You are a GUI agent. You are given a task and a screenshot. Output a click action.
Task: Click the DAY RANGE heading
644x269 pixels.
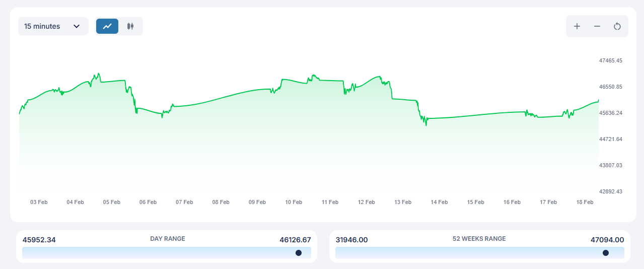[x=168, y=239]
